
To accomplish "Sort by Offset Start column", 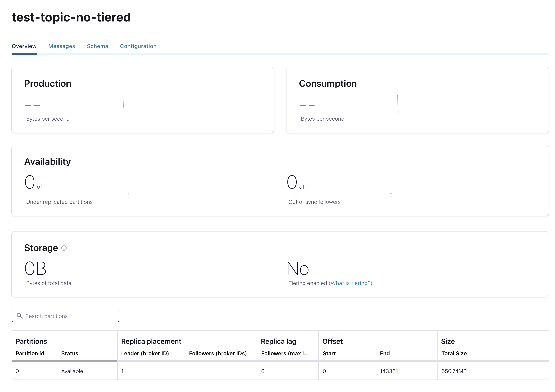I will coord(329,353).
